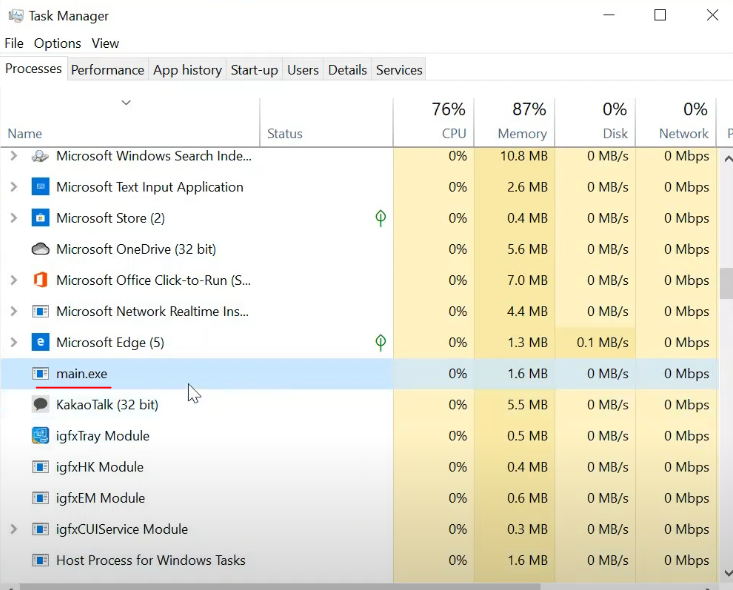This screenshot has width=733, height=590.
Task: Select the igfxEM Module process name
Action: 100,498
